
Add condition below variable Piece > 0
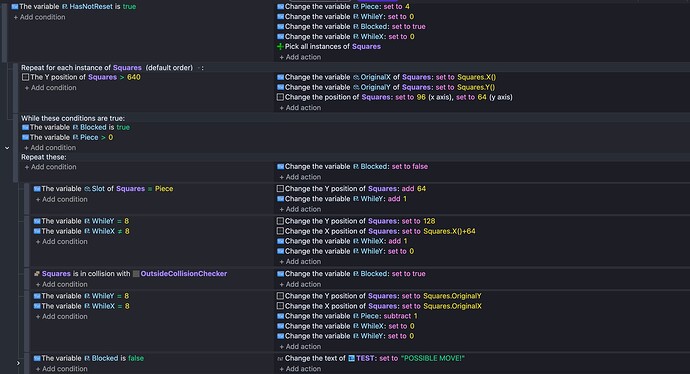pyautogui.click(x=51, y=148)
